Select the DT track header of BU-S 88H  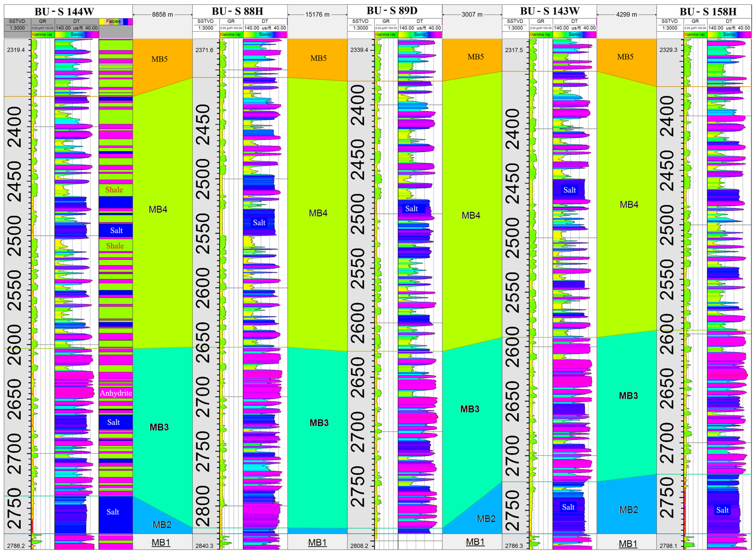[265, 21]
